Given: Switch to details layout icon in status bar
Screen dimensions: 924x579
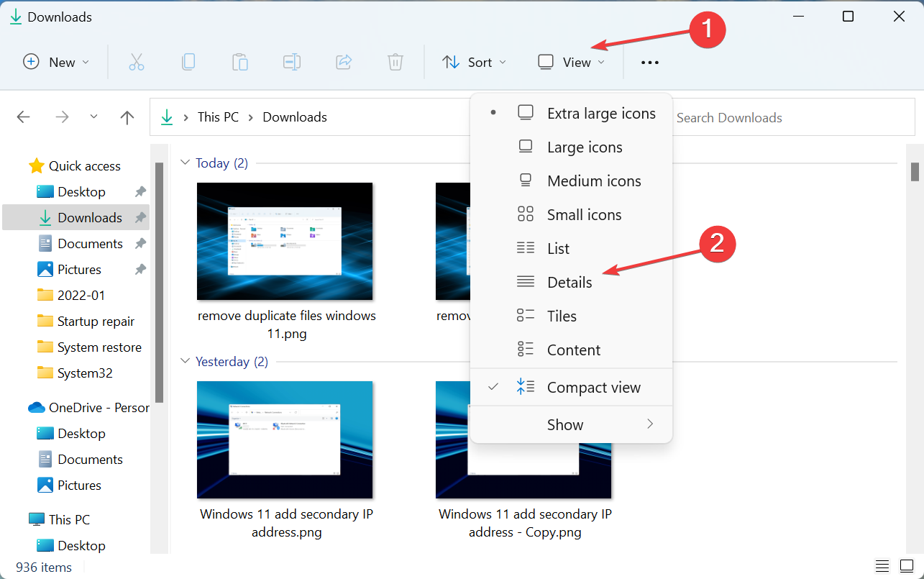Looking at the screenshot, I should 882,566.
